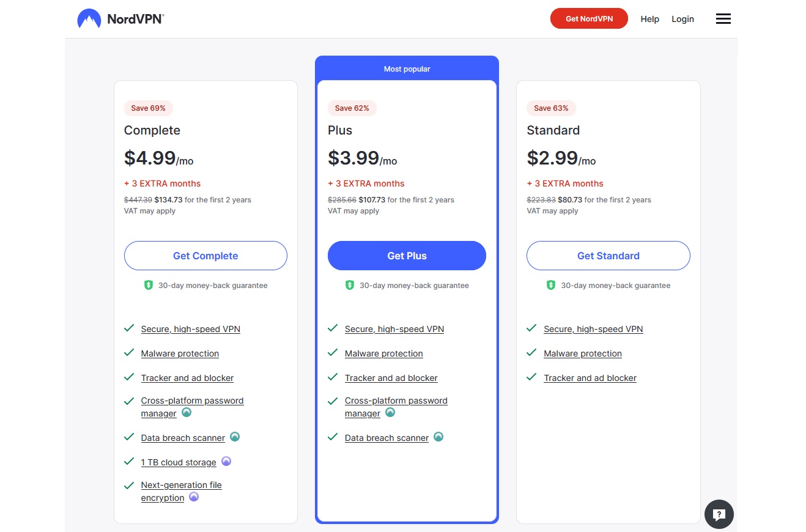
Task: Open Standard's Malware protection link
Action: point(583,353)
